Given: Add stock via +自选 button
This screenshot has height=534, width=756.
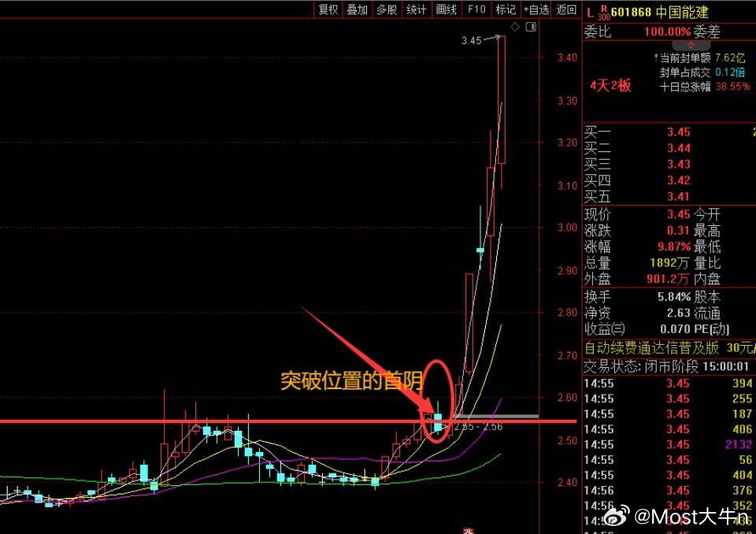Looking at the screenshot, I should tap(536, 9).
